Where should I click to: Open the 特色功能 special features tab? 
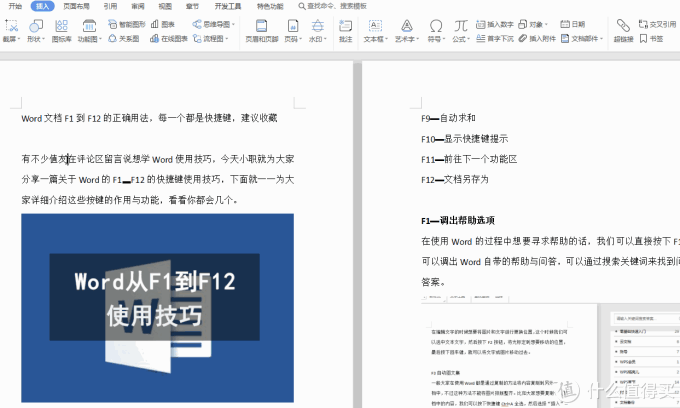point(270,6)
